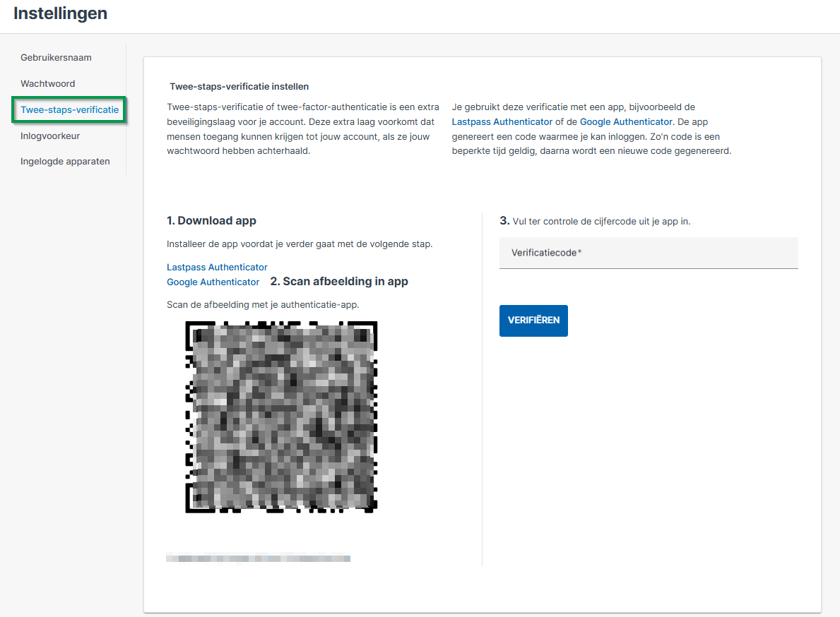Open Google Authenticator link in intro paragraph

point(626,122)
